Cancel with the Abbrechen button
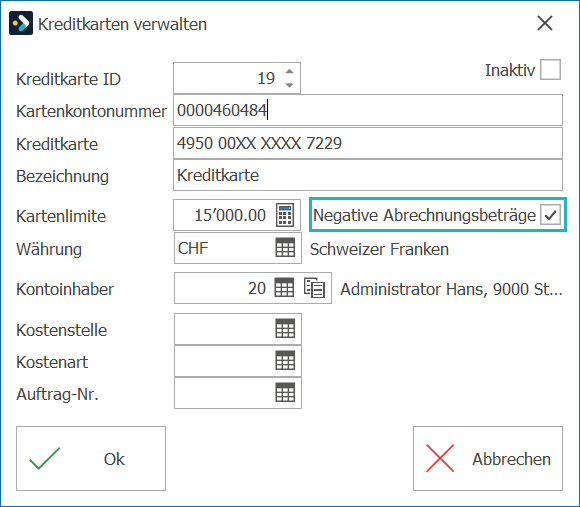 pos(488,459)
